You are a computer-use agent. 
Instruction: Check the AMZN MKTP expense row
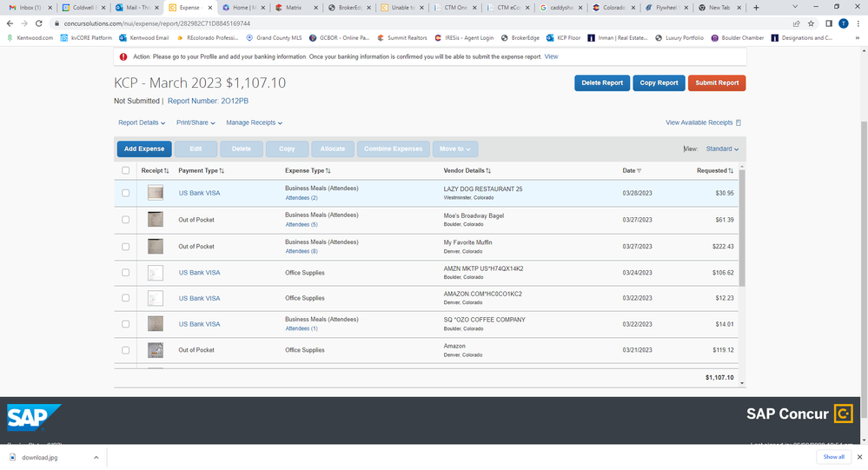click(126, 273)
